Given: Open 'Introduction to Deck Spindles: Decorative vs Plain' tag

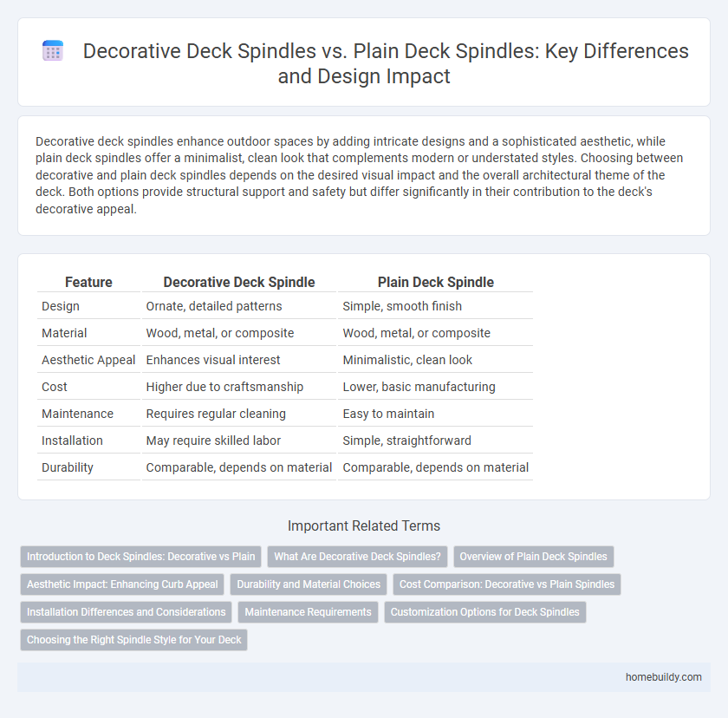Looking at the screenshot, I should click(140, 557).
